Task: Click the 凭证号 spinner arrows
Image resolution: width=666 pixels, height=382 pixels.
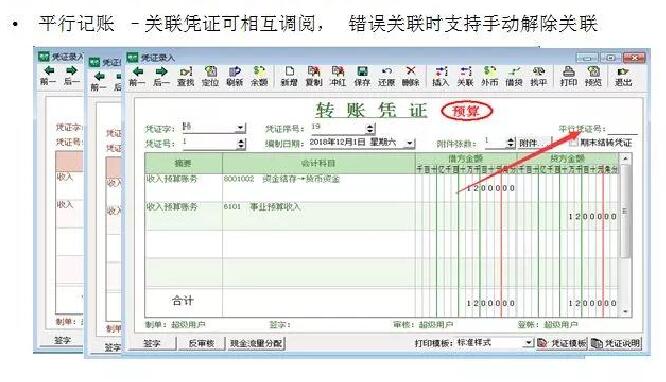Action: click(241, 144)
